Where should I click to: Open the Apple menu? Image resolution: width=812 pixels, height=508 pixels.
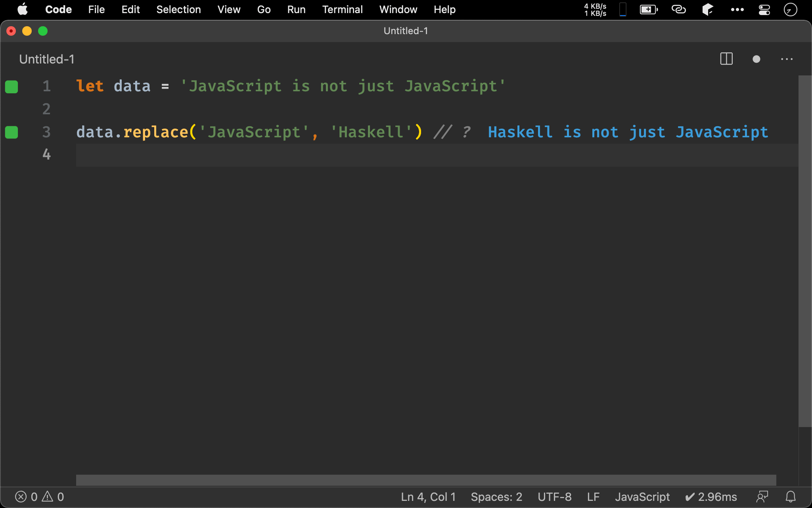click(x=23, y=10)
